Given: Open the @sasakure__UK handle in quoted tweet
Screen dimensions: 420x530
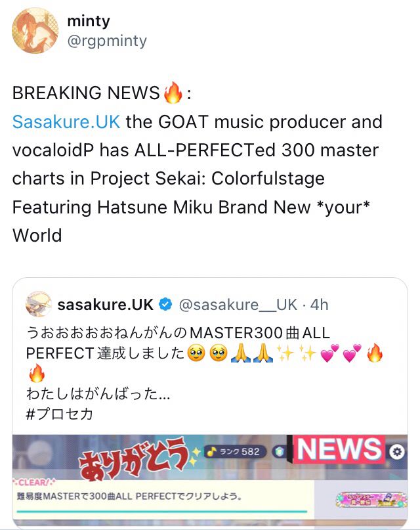Looking at the screenshot, I should [238, 305].
